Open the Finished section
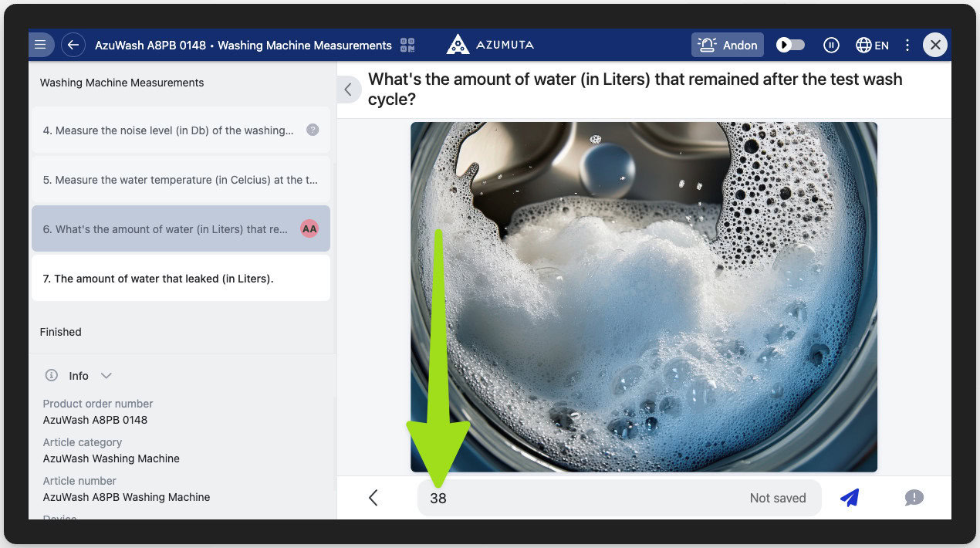The image size is (980, 548). tap(60, 332)
